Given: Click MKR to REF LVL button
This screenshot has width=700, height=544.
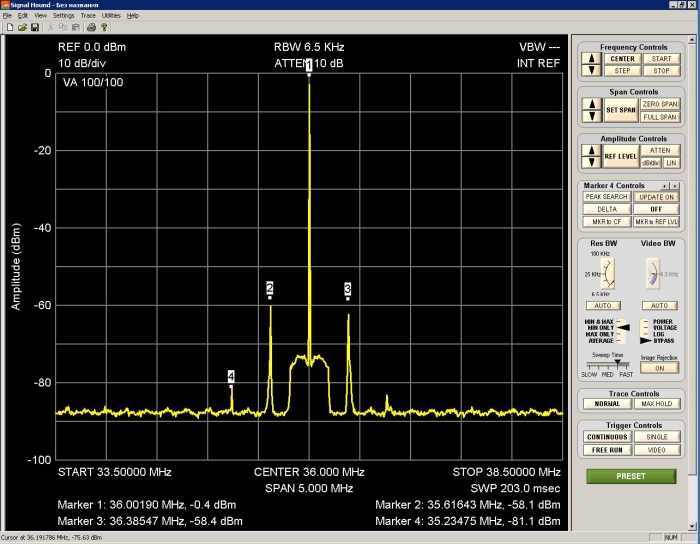Looking at the screenshot, I should (656, 222).
